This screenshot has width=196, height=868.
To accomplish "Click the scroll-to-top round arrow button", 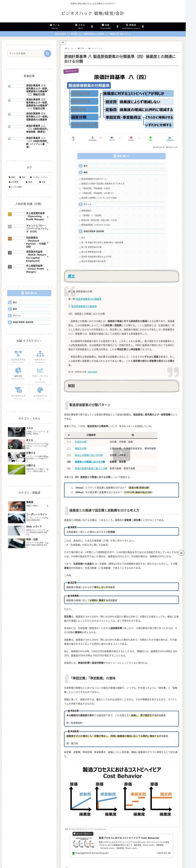I will coord(182,553).
